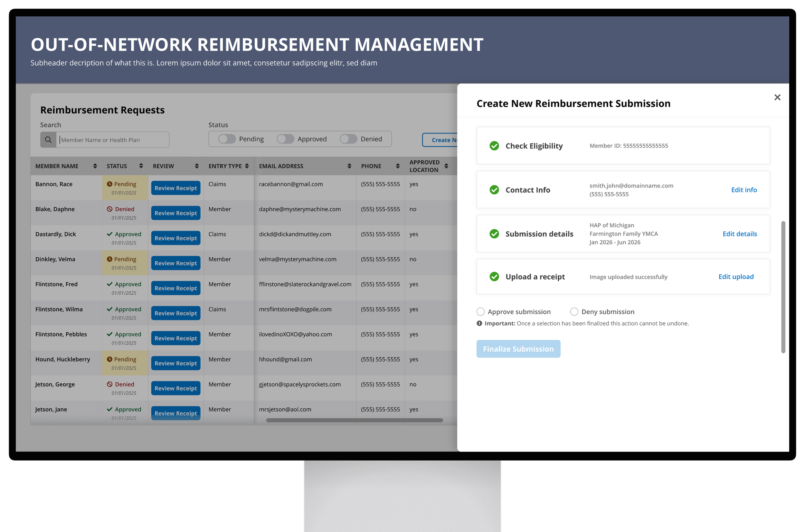Sort the table by Email Address
805x532 pixels.
349,166
